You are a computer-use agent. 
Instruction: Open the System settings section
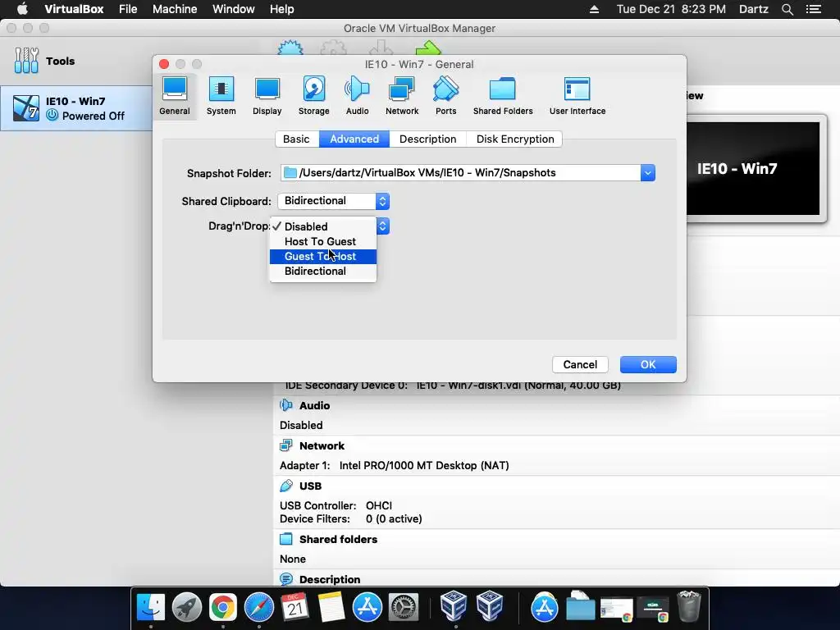click(221, 97)
